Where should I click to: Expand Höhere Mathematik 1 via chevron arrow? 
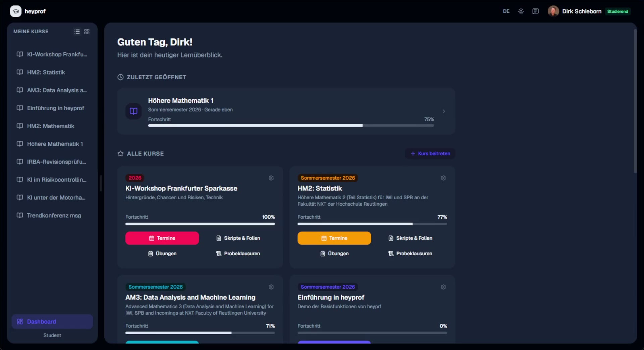(x=444, y=111)
